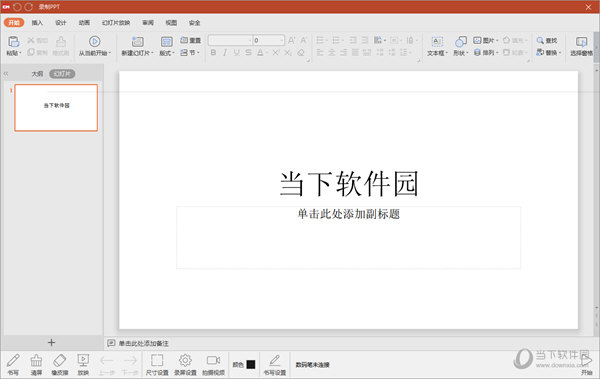600x379 pixels.
Task: Click the Copy (复制) icon
Action: point(31,52)
